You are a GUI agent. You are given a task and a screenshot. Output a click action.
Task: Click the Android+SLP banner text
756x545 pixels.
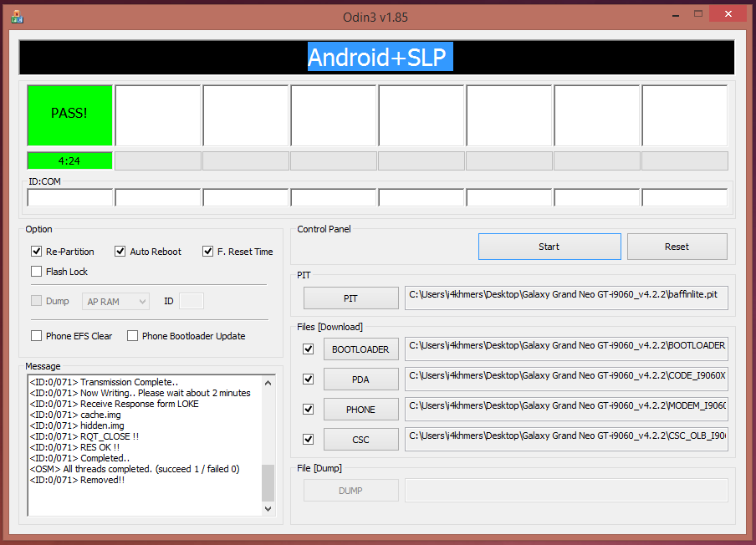(380, 57)
